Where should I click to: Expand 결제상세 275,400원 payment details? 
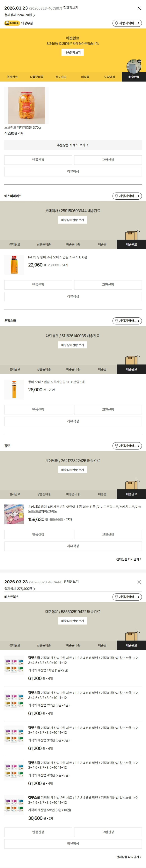[19, 589]
